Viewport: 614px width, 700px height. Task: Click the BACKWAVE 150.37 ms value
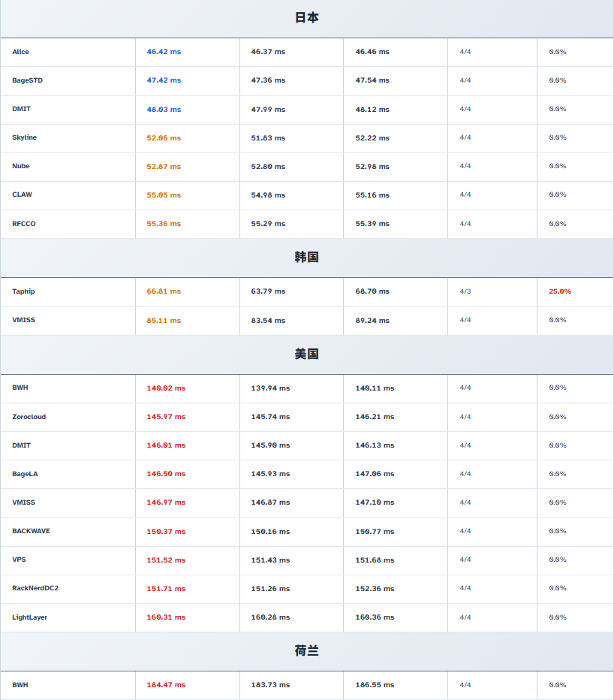(166, 532)
